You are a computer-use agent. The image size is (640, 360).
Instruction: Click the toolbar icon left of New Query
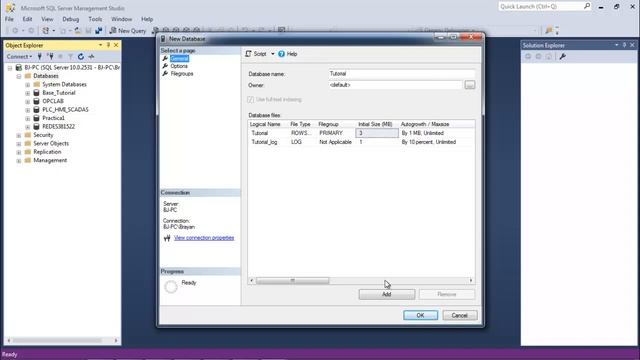(x=99, y=31)
